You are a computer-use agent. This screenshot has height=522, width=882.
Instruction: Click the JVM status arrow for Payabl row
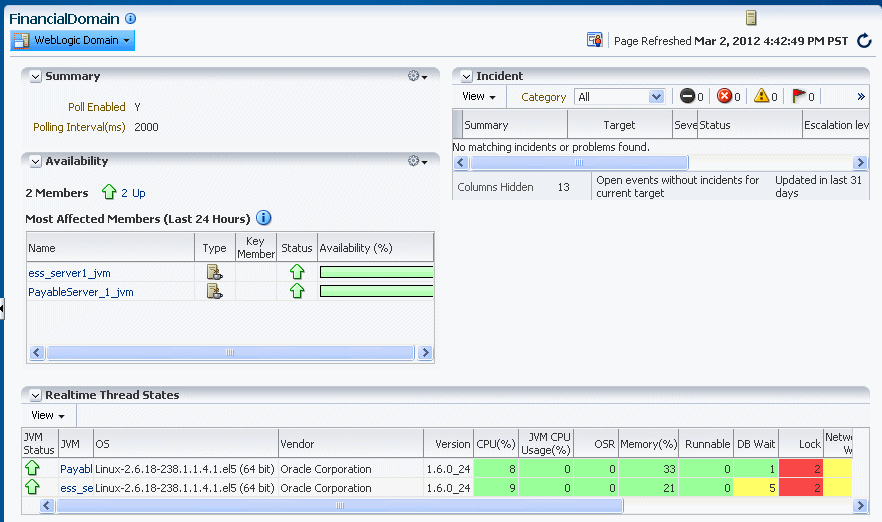(32, 468)
